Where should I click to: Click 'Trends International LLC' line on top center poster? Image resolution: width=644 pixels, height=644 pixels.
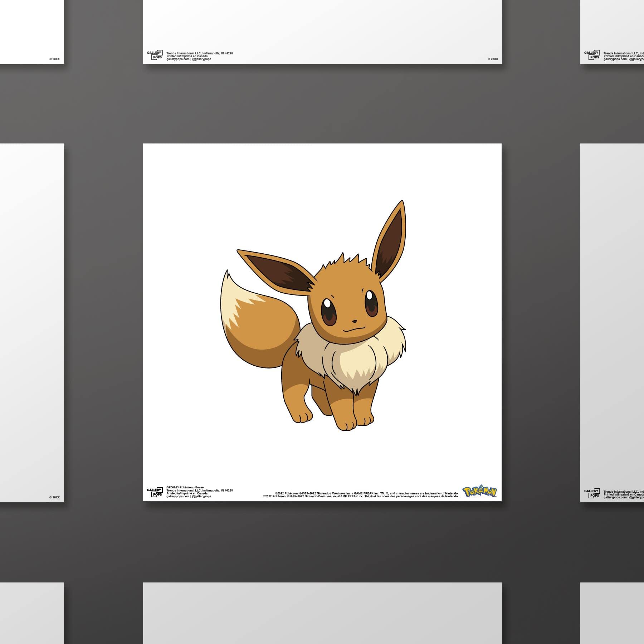tap(200, 53)
